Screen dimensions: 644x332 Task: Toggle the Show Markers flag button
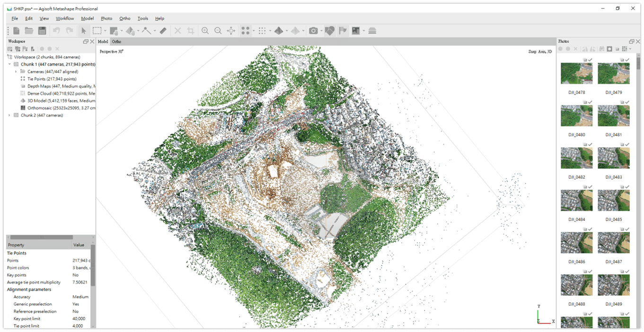click(x=343, y=31)
